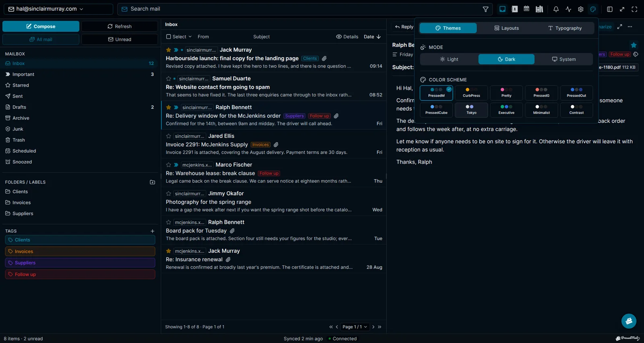Choose the Executive color scheme
This screenshot has width=644, height=343.
click(x=506, y=110)
